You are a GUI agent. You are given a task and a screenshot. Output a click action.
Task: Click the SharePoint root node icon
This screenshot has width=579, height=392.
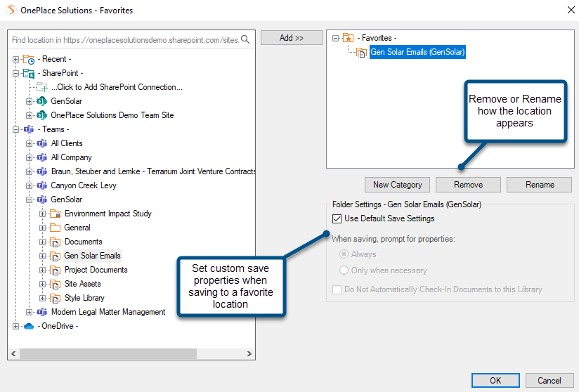point(29,74)
